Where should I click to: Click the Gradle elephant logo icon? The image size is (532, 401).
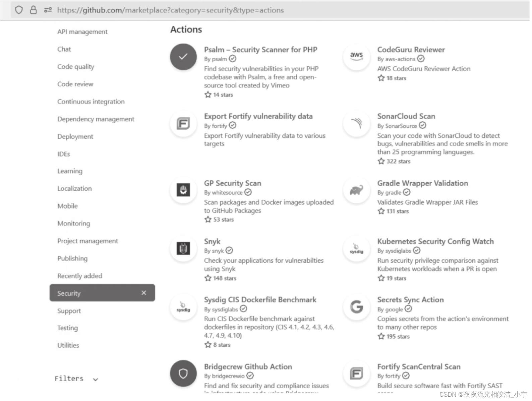[356, 190]
